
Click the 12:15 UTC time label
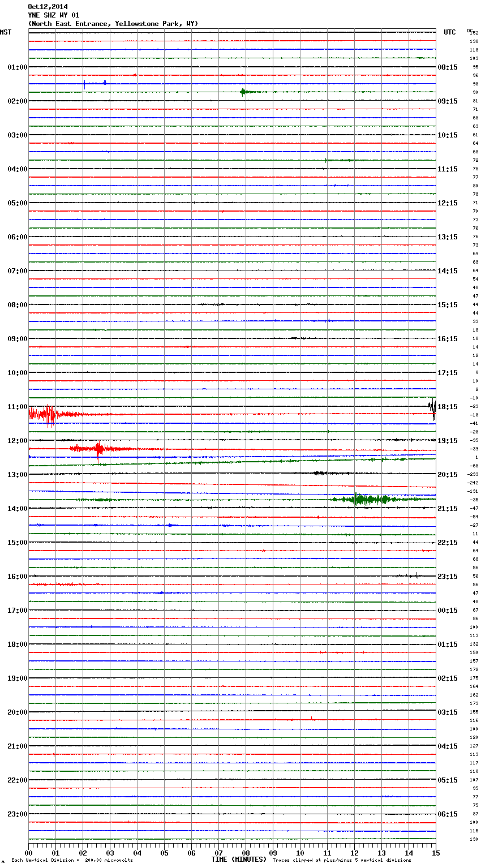click(x=448, y=203)
